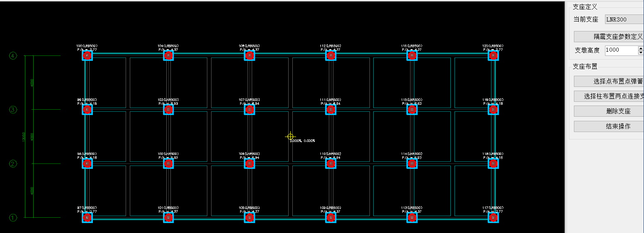Select bearing 107 (LNR500) support marker
The width and height of the screenshot is (644, 233).
click(249, 110)
